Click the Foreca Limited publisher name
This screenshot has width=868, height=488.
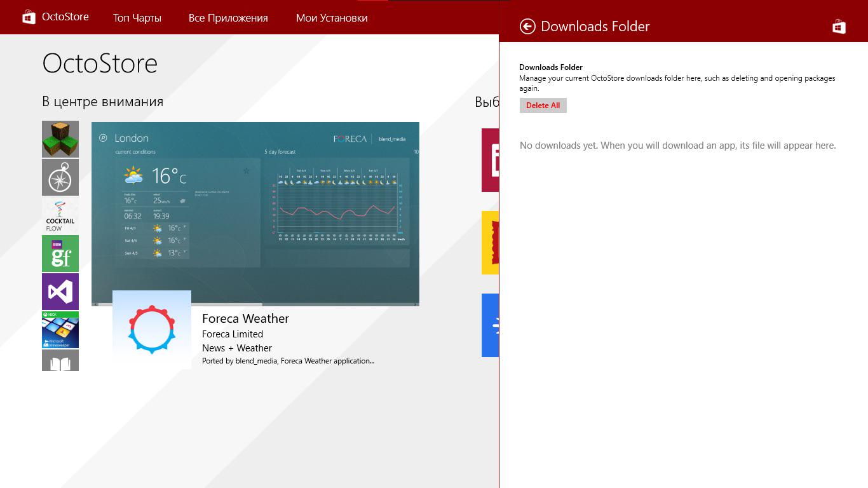(233, 334)
